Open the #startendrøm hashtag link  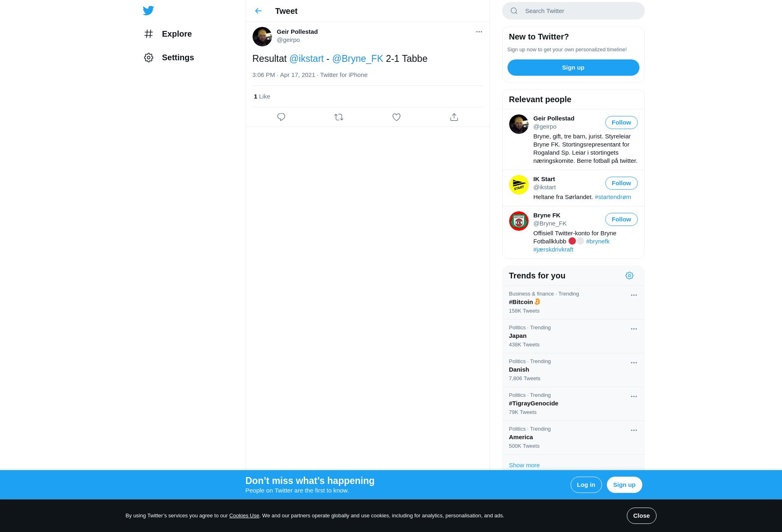click(x=613, y=197)
